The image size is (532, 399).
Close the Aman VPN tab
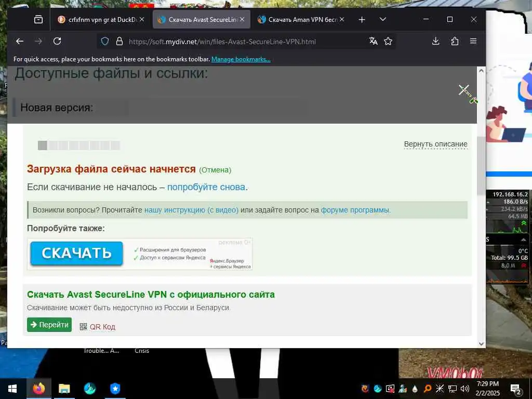(x=342, y=19)
